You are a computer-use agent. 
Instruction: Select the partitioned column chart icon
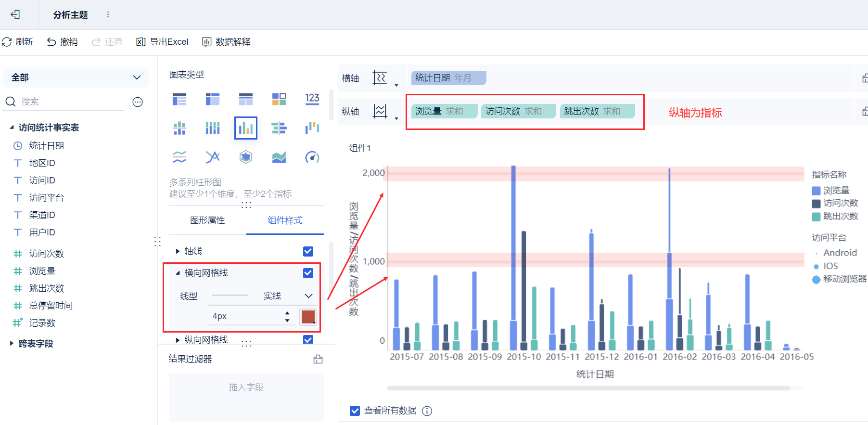(x=179, y=128)
